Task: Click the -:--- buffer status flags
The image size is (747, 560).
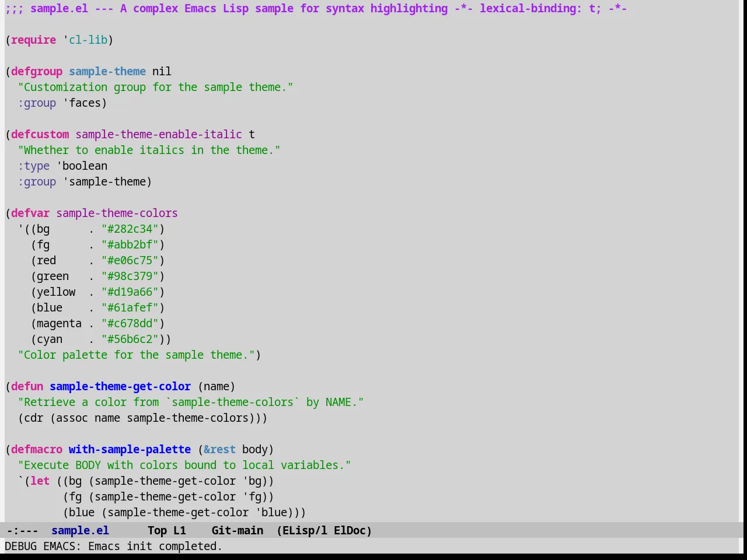Action: (22, 530)
